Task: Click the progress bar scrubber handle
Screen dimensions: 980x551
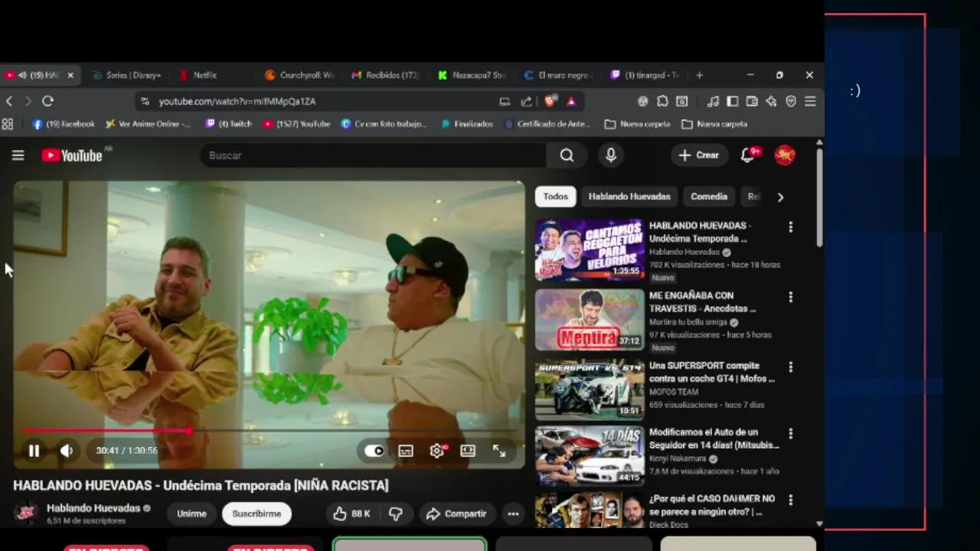Action: (189, 431)
